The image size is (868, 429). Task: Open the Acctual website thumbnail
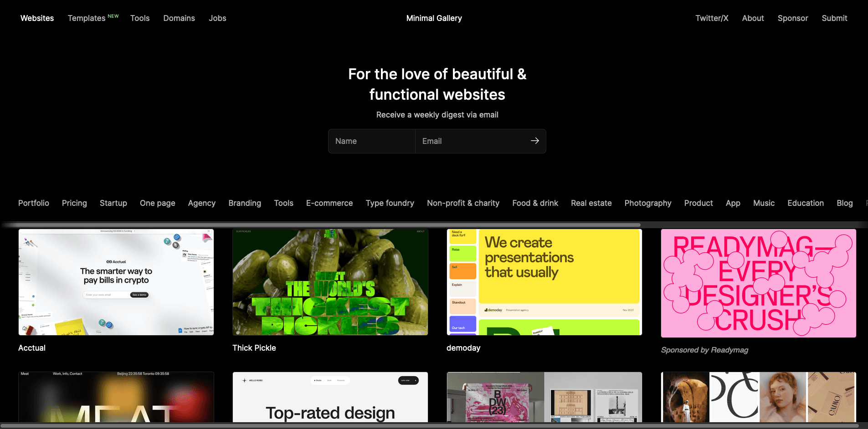tap(116, 282)
